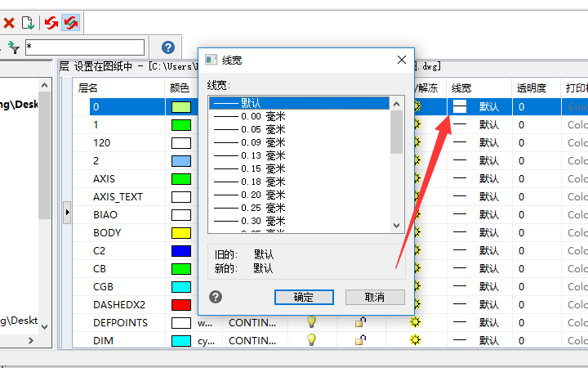Open red color swatch of DASHEDX2 layer

[181, 304]
